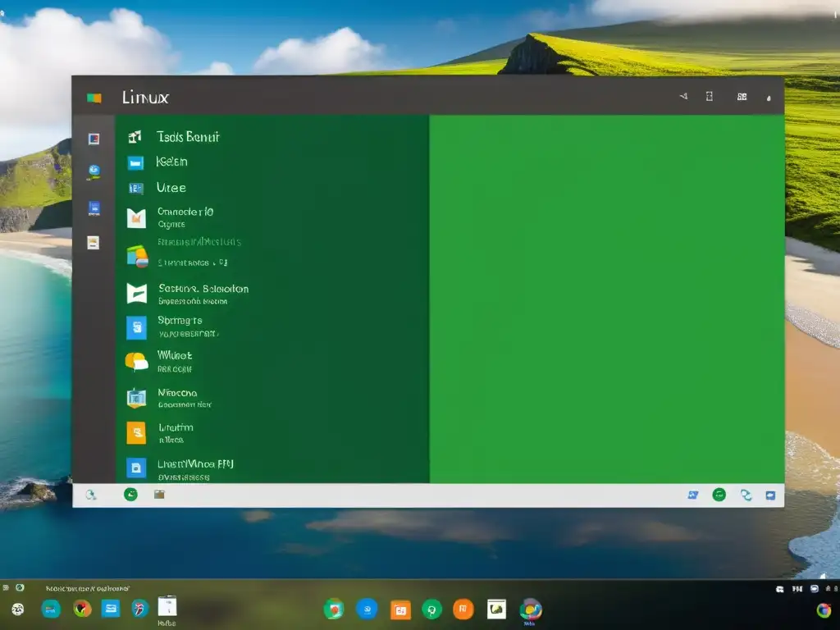Open the blue globe icon in the sidebar
Screen dimensions: 840x630
[x=94, y=171]
